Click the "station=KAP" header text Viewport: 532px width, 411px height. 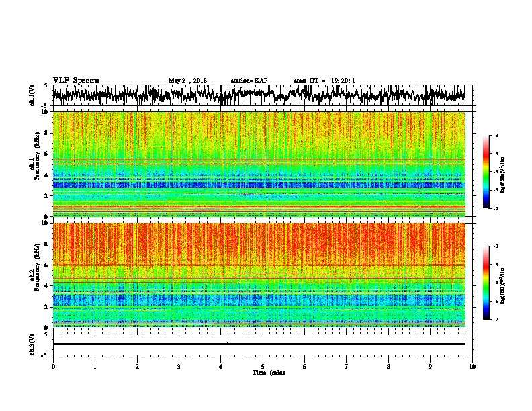(x=249, y=81)
